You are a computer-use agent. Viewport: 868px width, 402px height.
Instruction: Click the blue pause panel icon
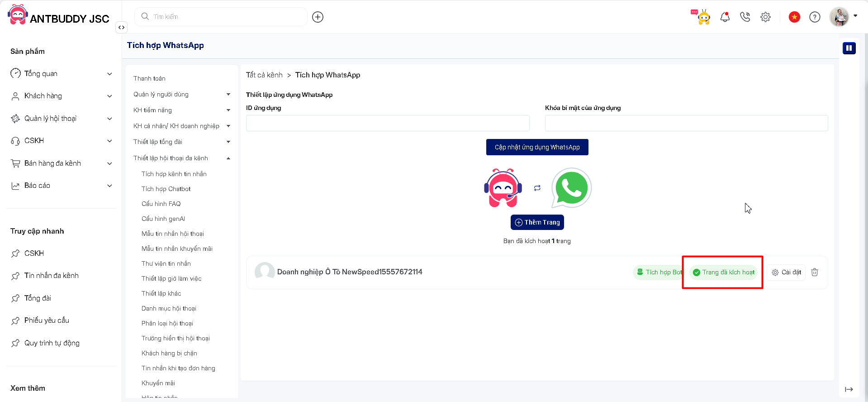849,48
